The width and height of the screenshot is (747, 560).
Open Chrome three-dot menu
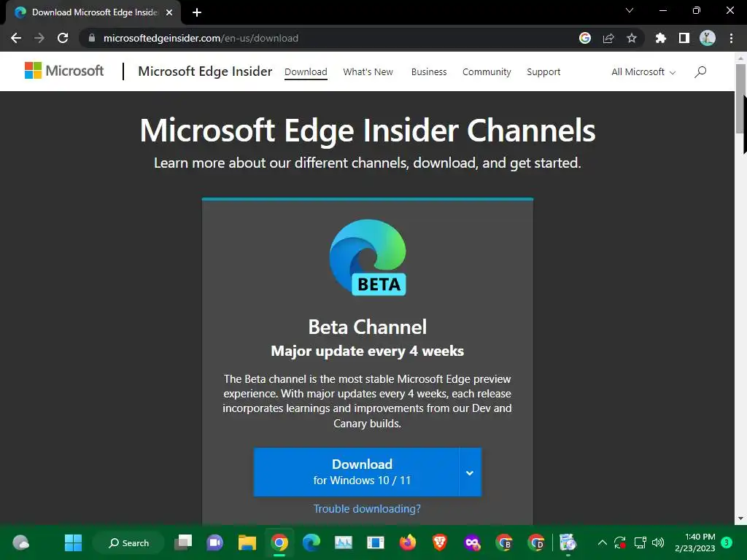(731, 38)
